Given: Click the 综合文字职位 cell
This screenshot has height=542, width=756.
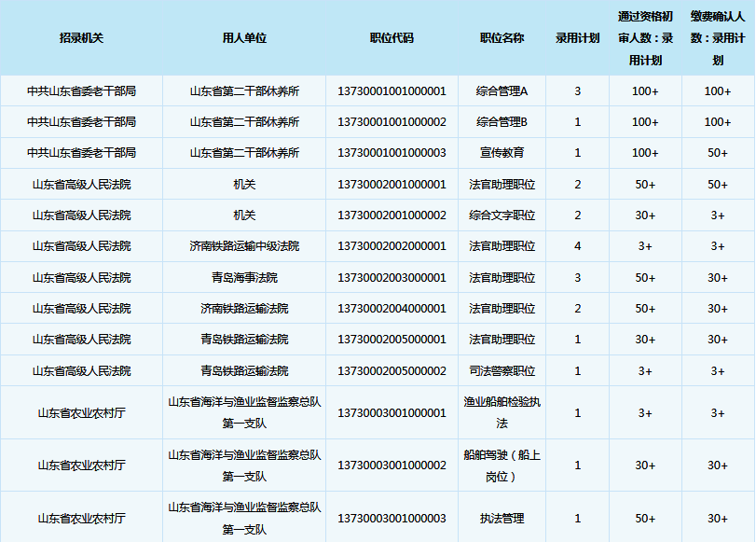Looking at the screenshot, I should click(x=502, y=215).
